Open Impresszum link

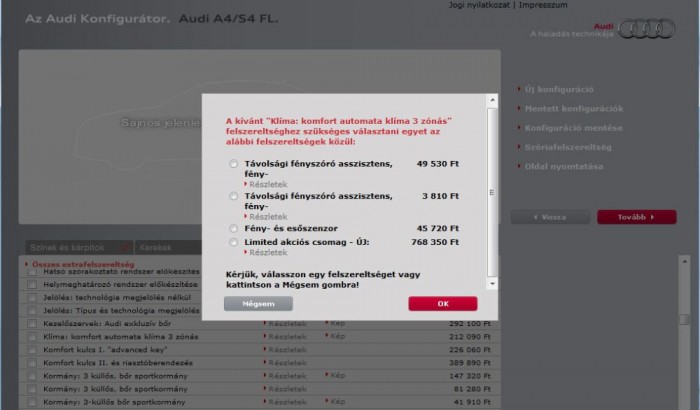(x=543, y=5)
